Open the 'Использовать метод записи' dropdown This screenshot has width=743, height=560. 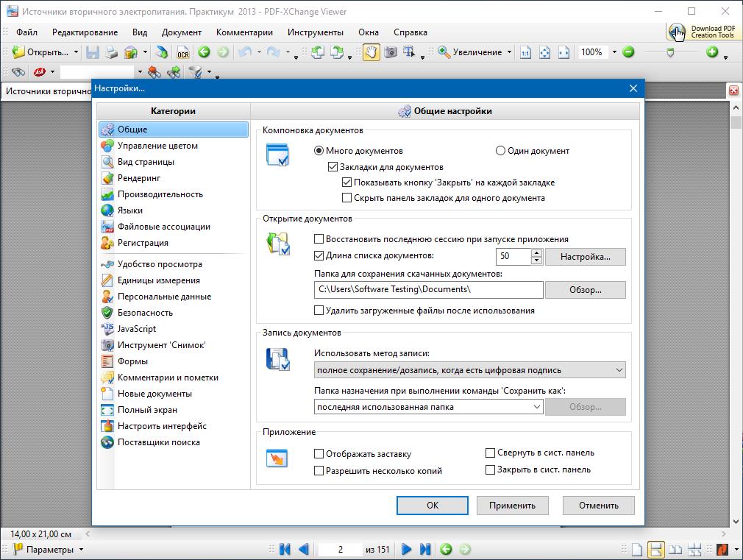(469, 370)
